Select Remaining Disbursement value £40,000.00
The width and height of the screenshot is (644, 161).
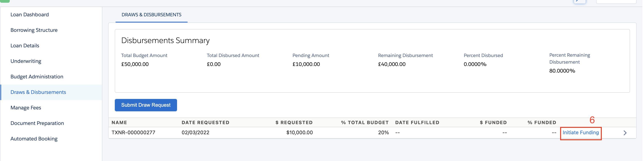[392, 64]
